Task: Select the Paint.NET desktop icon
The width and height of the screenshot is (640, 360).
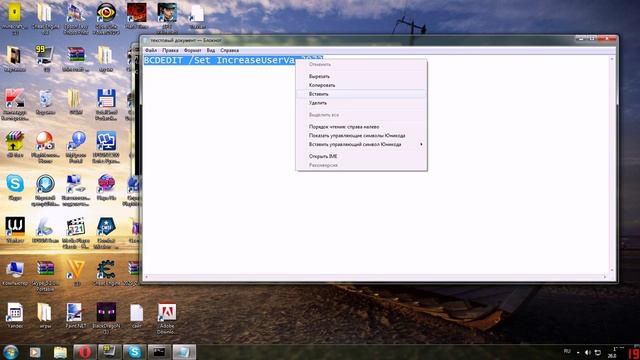Action: pos(76,316)
